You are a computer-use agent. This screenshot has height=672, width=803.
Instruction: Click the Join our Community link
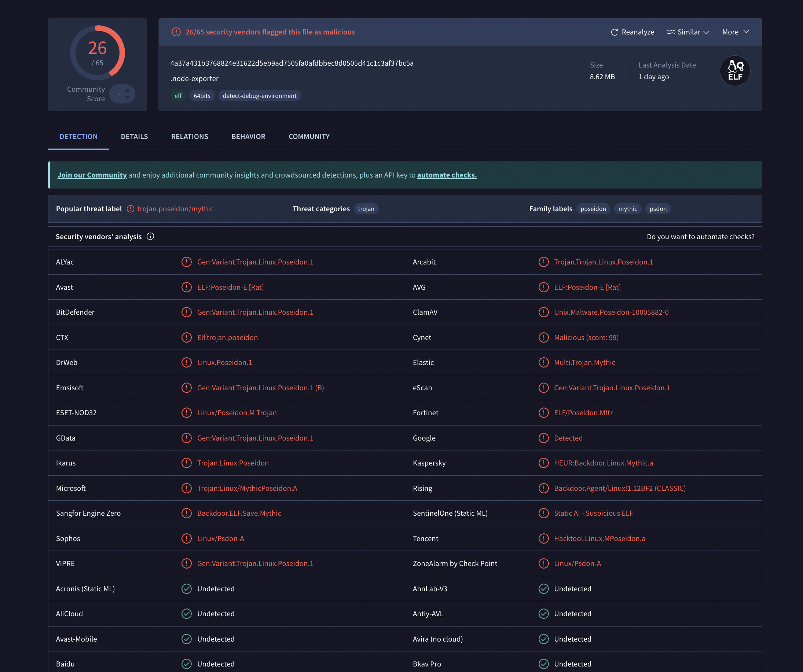92,175
